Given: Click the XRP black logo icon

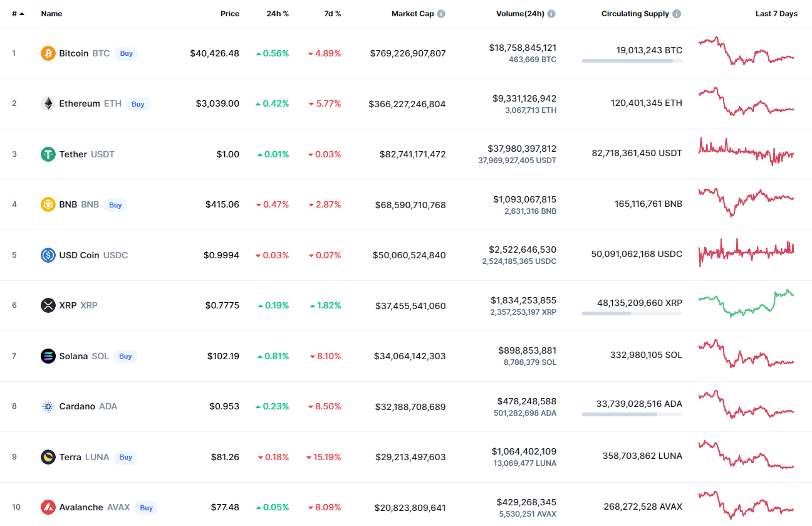Looking at the screenshot, I should (48, 305).
